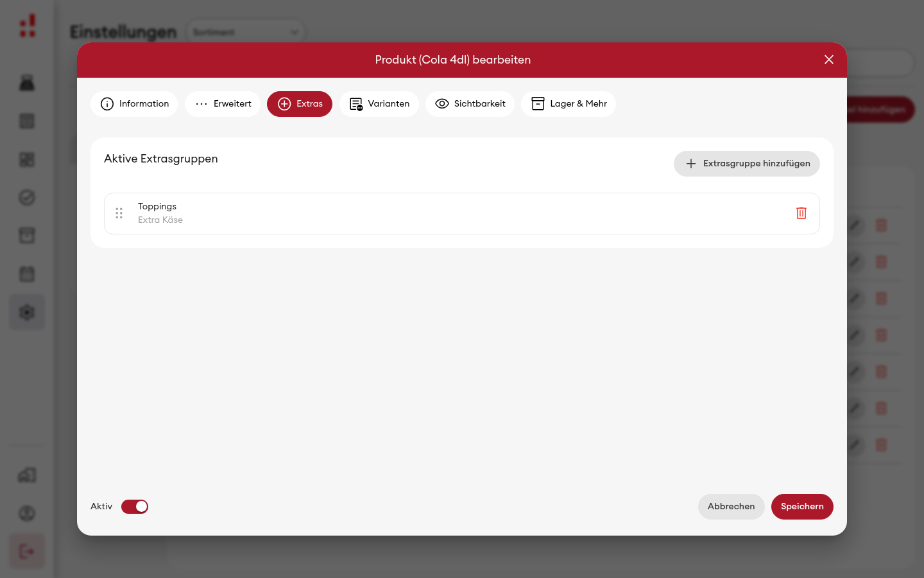Open the Erweitert tab

223,104
